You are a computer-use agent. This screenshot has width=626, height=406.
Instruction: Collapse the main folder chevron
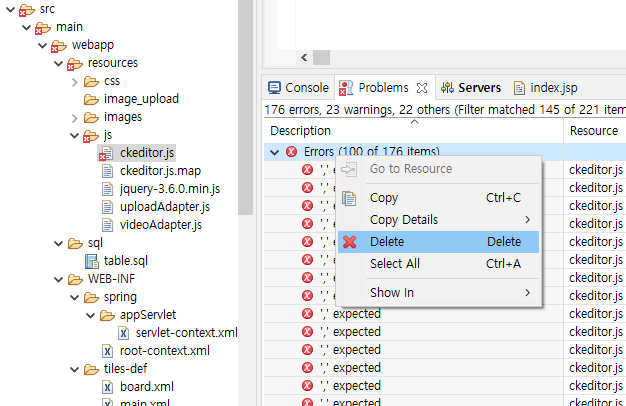(27, 27)
